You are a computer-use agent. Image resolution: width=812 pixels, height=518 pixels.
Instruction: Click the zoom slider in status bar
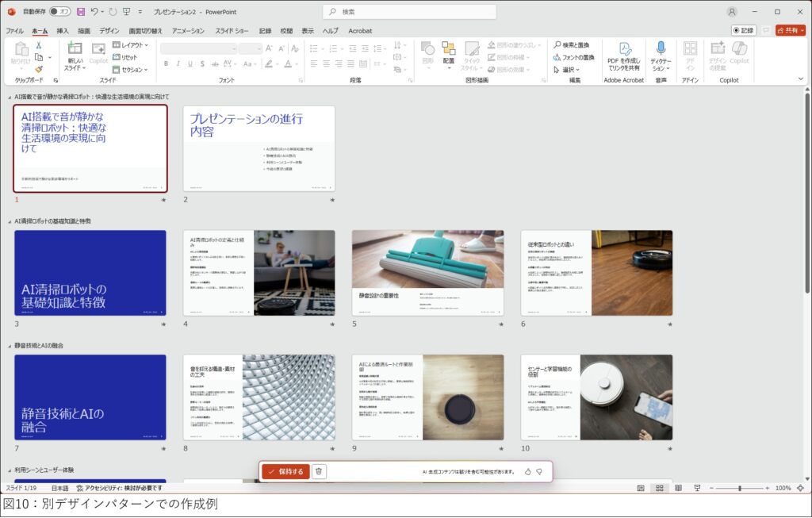[x=739, y=488]
